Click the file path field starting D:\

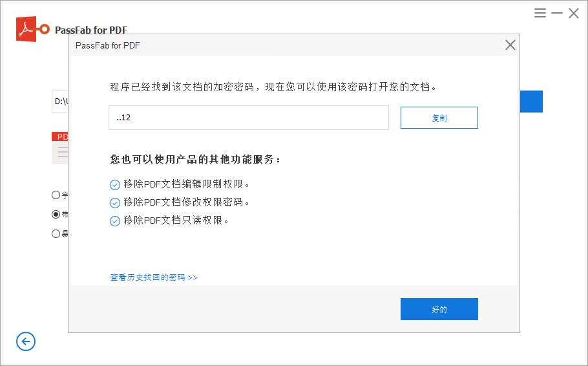(x=60, y=102)
